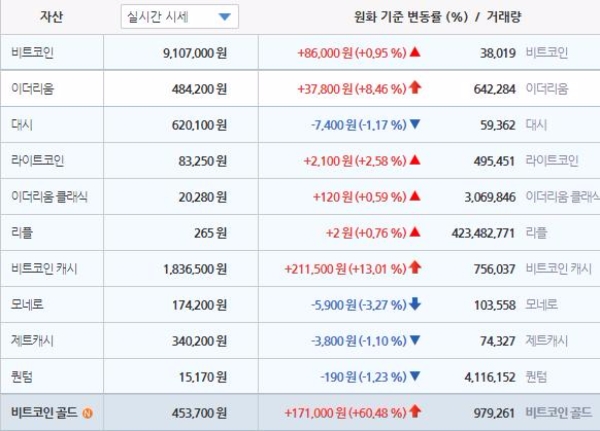Click the change +2,100 원 (+2.58 %)
The width and height of the screenshot is (600, 431).
[x=355, y=161]
